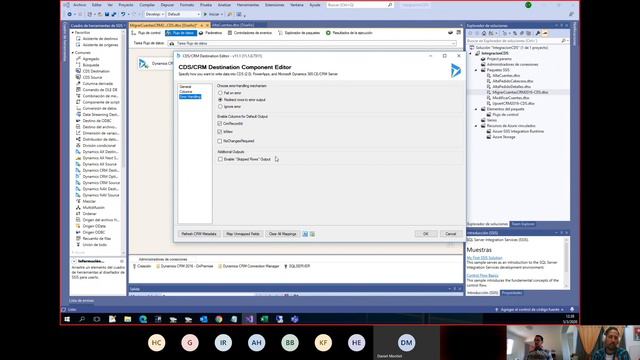Select the 'Ignore error' radio button
This screenshot has height=360, width=640.
pyautogui.click(x=220, y=107)
